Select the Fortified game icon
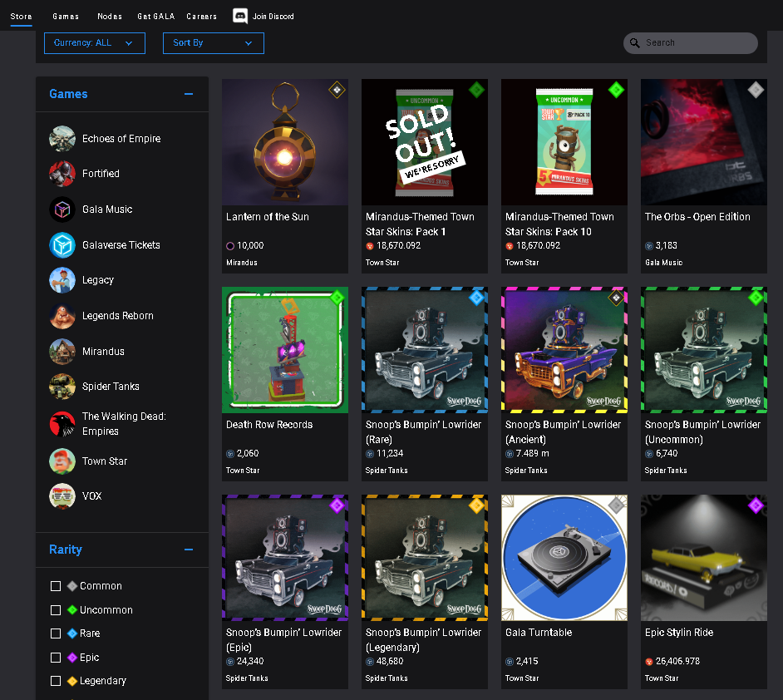783x700 pixels. point(62,174)
